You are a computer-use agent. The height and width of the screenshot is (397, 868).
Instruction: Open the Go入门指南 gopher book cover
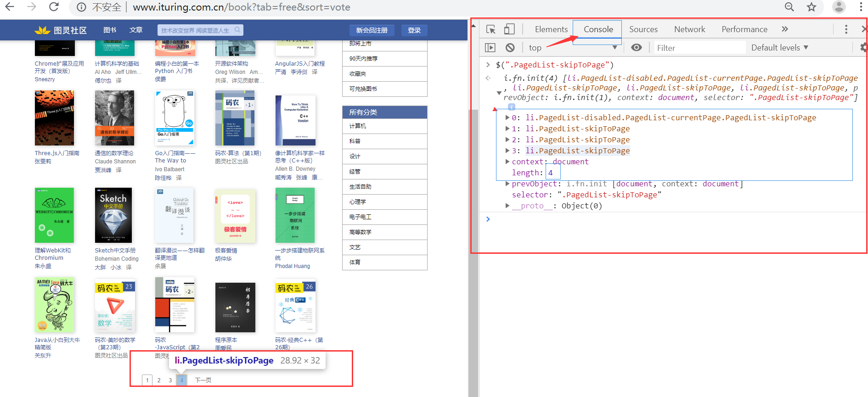[x=175, y=118]
